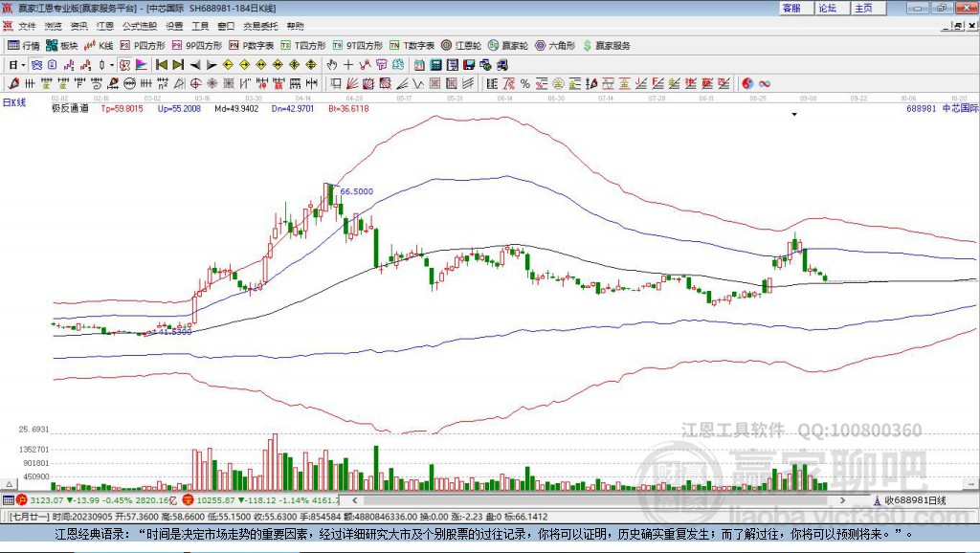Click the 论坛 forum button
Viewport: 980px width, 553px height.
pos(834,8)
